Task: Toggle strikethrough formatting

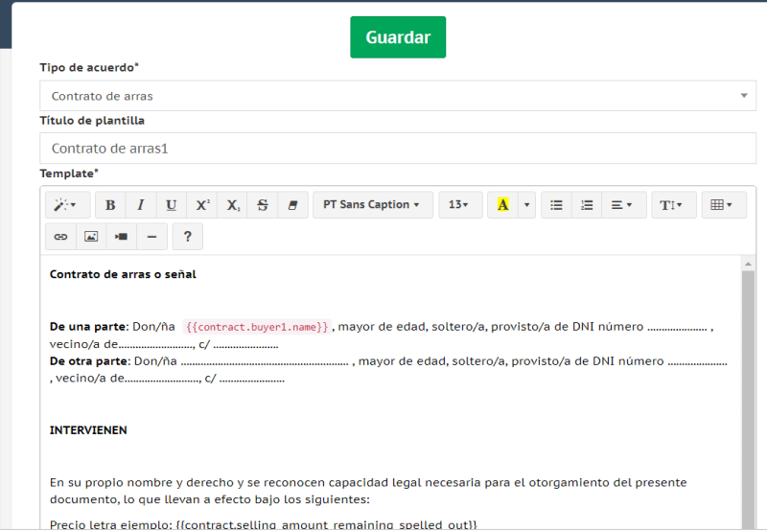Action: 263,205
